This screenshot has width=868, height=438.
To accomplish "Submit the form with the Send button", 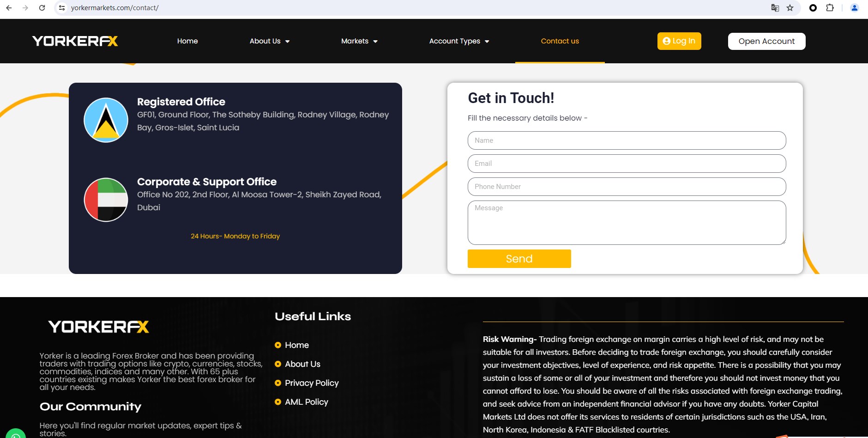I will 519,259.
